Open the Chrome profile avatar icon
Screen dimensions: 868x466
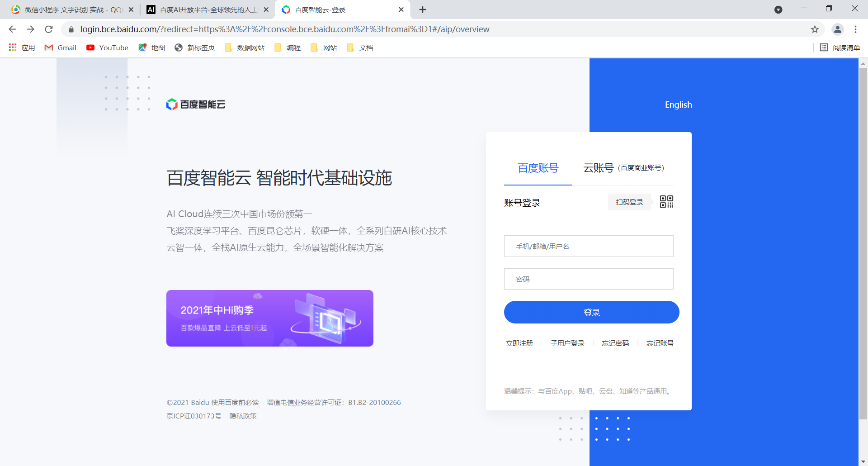pos(837,29)
